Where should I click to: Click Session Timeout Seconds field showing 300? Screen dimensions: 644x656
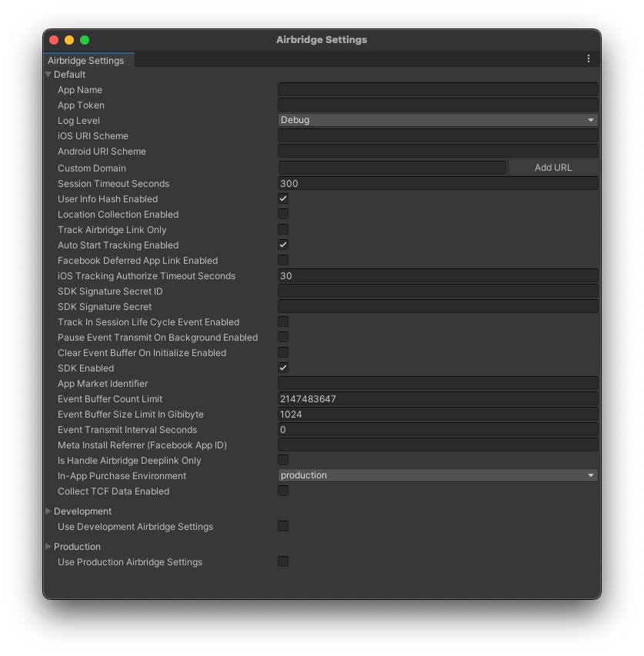(438, 183)
